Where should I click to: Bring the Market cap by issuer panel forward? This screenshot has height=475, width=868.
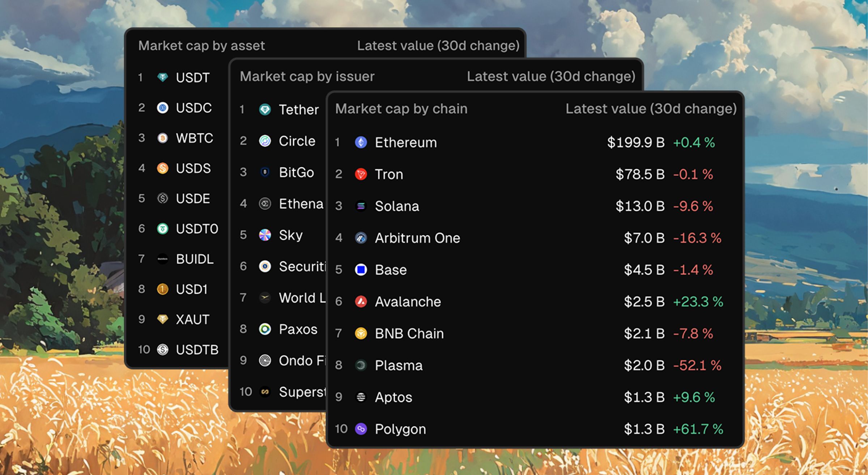(x=307, y=77)
